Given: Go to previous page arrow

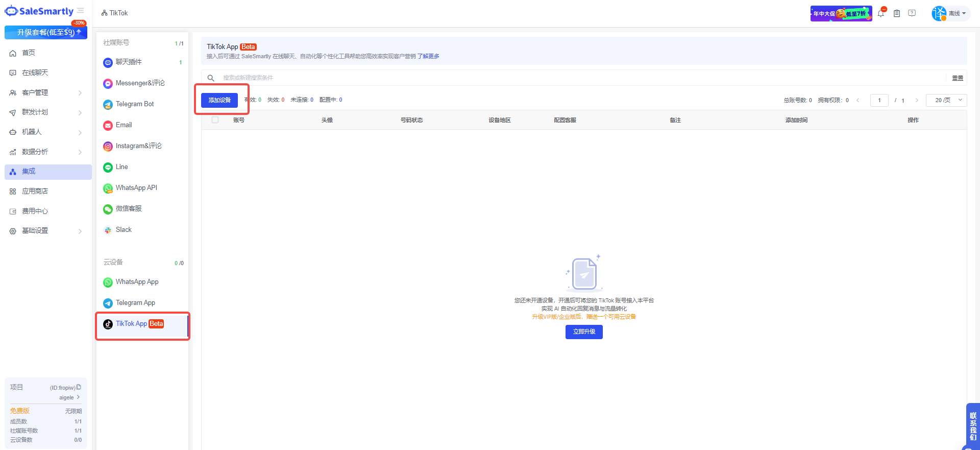Looking at the screenshot, I should pos(858,100).
